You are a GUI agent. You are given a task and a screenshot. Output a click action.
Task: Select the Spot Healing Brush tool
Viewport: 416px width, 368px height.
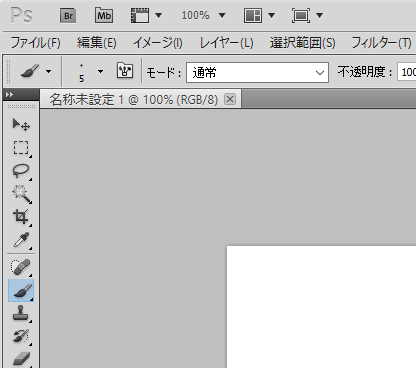[21, 267]
